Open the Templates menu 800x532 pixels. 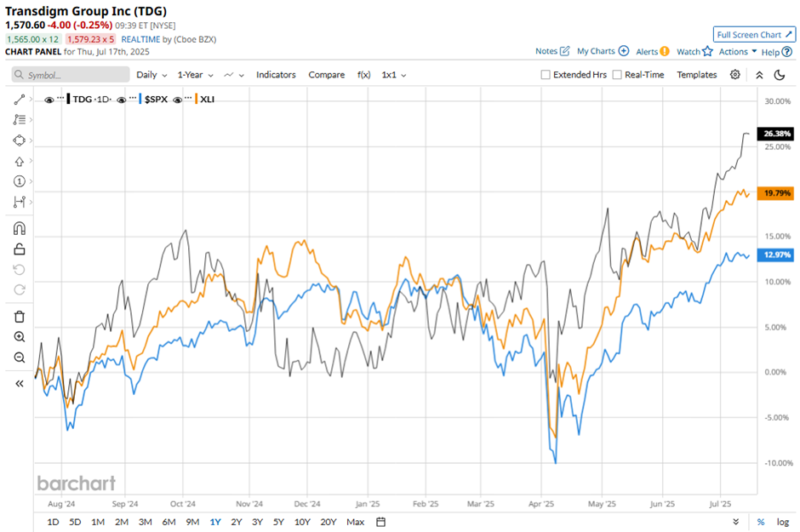coord(696,74)
